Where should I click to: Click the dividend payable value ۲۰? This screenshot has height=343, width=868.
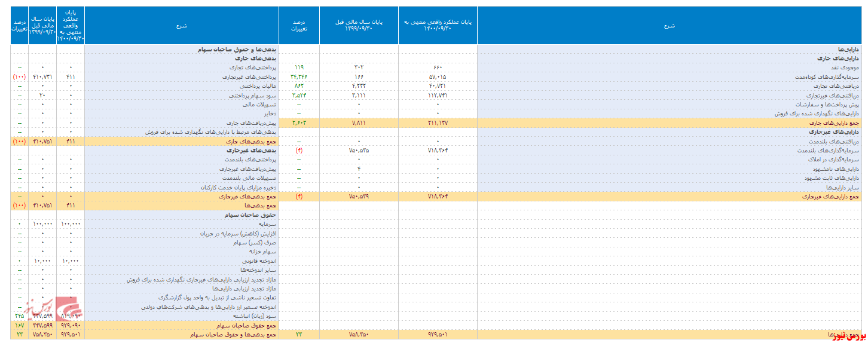[x=42, y=95]
